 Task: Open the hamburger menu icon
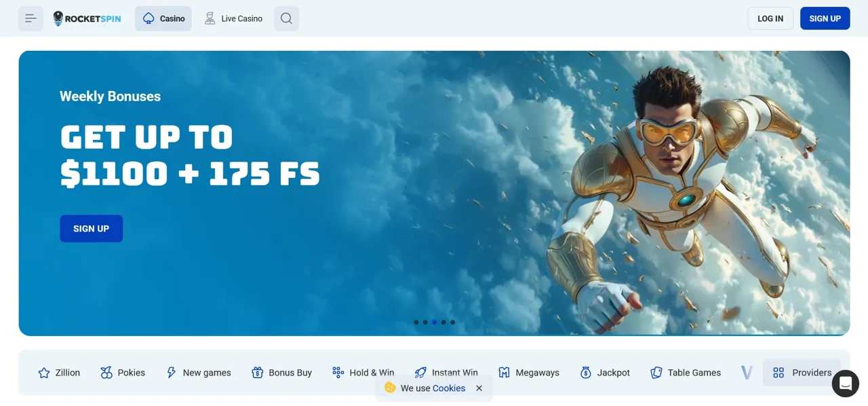(x=31, y=18)
